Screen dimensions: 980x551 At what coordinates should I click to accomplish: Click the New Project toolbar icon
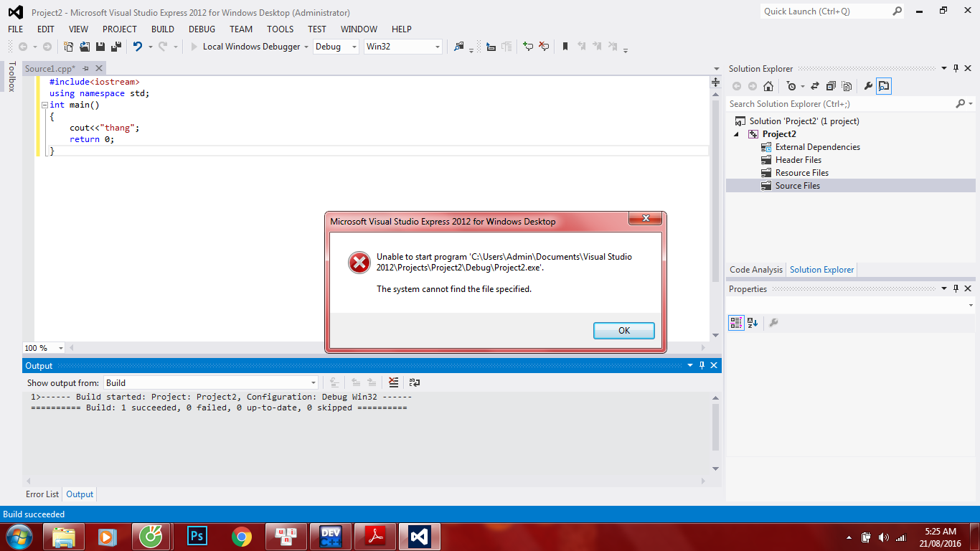point(69,47)
